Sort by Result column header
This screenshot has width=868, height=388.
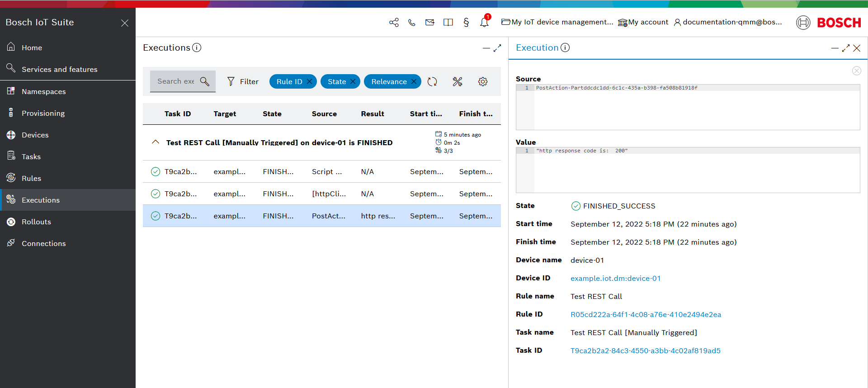pos(373,114)
